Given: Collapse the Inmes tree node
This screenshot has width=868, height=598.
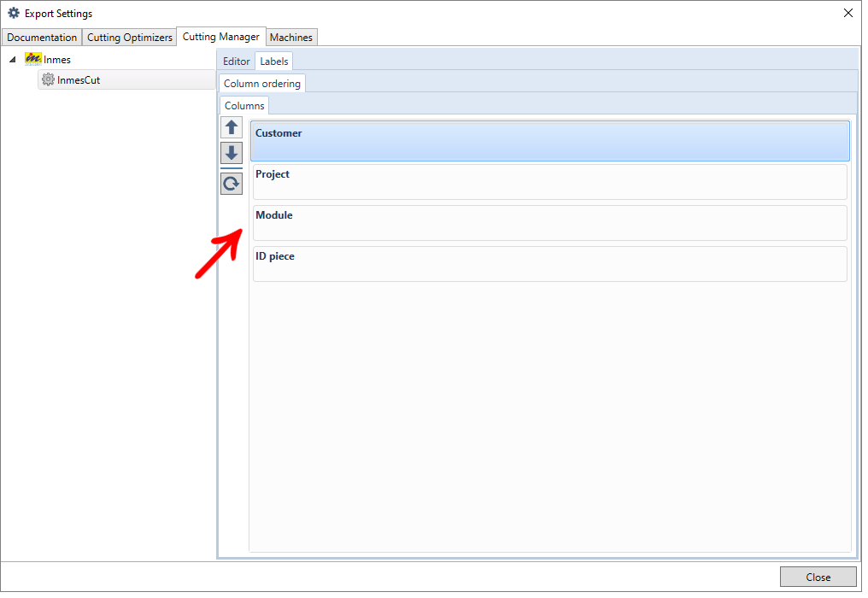Looking at the screenshot, I should click(13, 59).
